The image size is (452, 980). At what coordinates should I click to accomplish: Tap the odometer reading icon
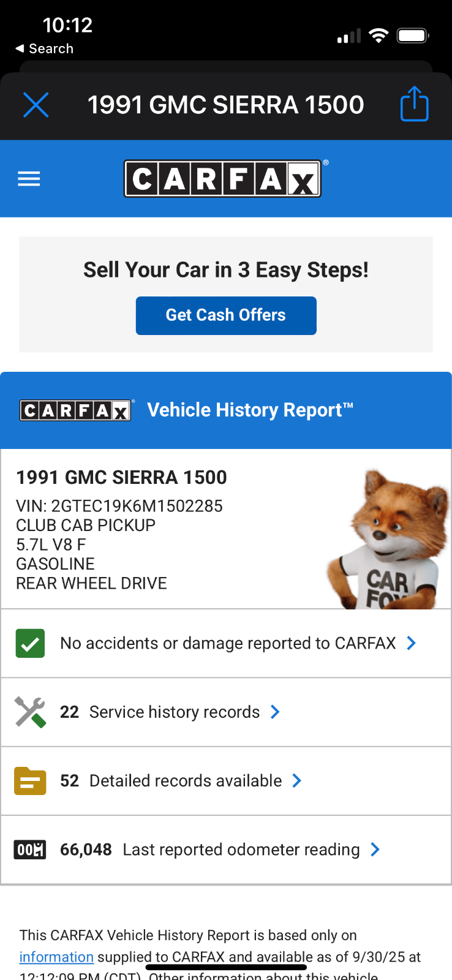[x=30, y=850]
